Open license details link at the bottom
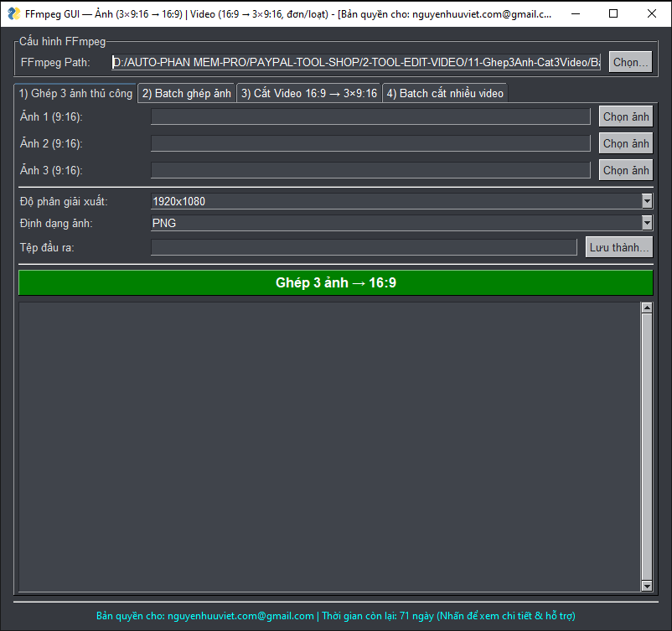672x631 pixels. [335, 616]
